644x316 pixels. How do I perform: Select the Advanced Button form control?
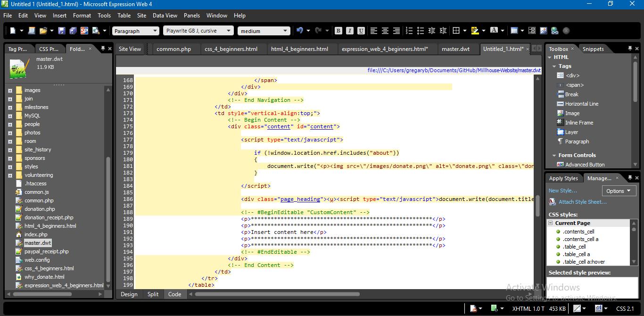(x=585, y=165)
